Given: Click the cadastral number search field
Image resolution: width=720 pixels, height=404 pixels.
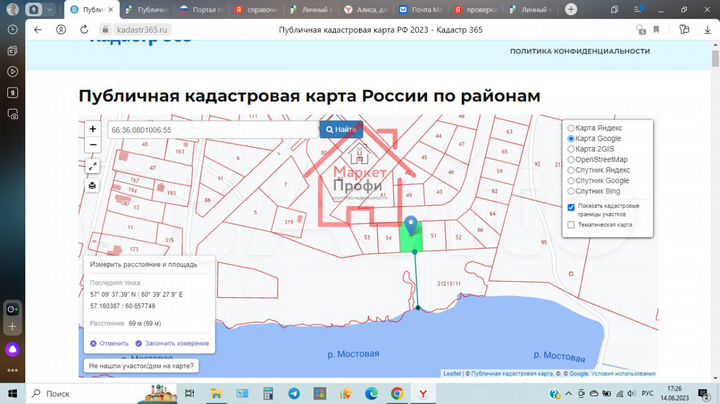Looking at the screenshot, I should coord(214,130).
